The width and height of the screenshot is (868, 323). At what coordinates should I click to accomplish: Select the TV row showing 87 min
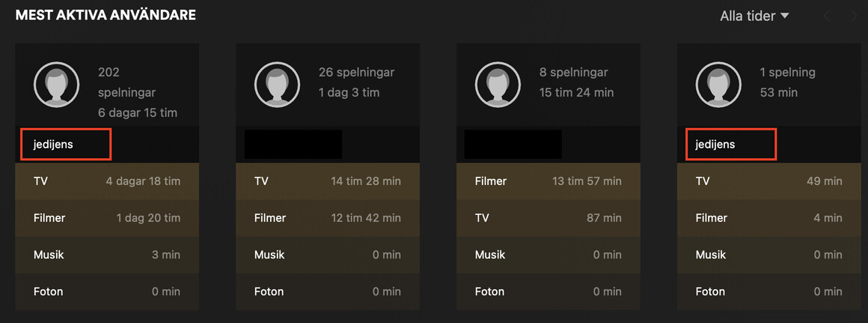pyautogui.click(x=548, y=218)
